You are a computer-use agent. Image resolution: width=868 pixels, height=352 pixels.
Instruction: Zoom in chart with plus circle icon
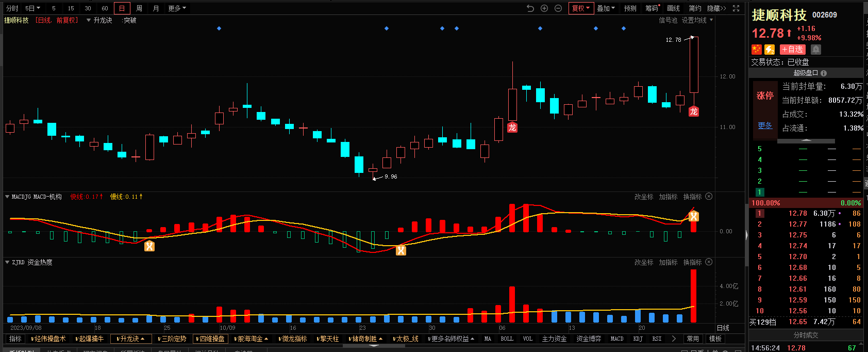pos(544,8)
